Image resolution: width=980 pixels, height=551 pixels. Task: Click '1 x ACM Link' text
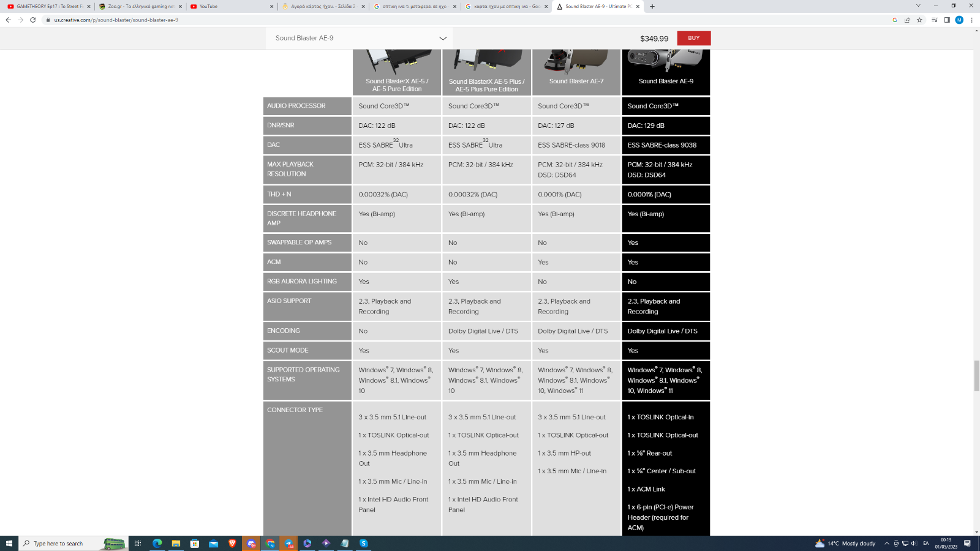click(x=646, y=489)
